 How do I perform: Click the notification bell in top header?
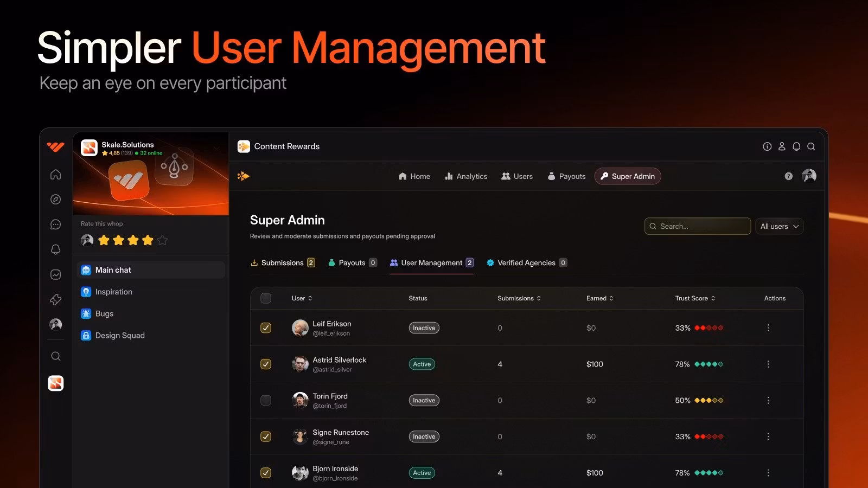(x=796, y=146)
